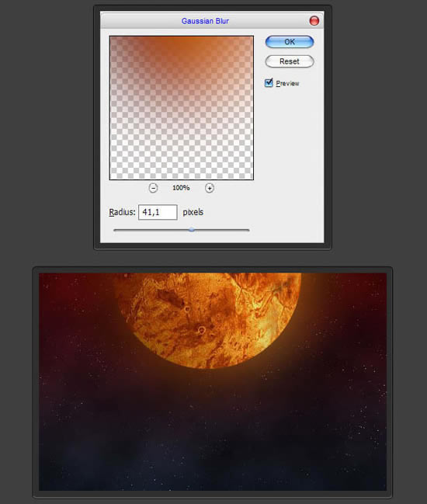427x504 pixels.
Task: Zoom in the blur preview with the plus icon
Action: pyautogui.click(x=210, y=188)
